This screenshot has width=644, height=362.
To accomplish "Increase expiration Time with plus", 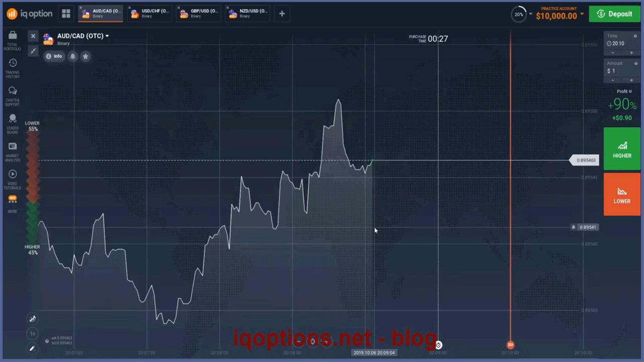I will [x=631, y=53].
